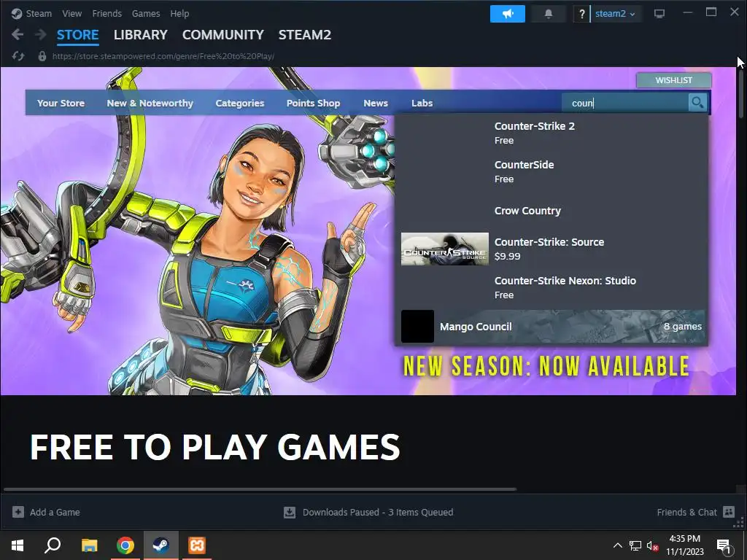This screenshot has height=560, width=747.
Task: Expand the steam2 account dropdown
Action: 614,14
